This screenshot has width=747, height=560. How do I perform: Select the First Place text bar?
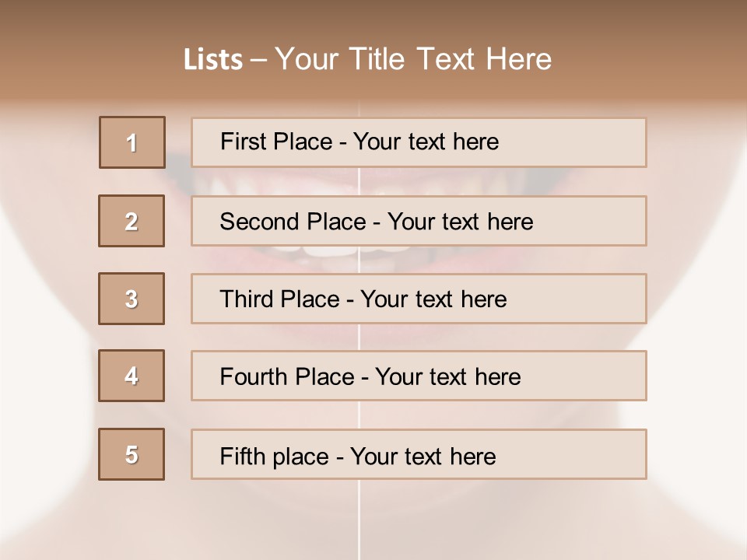click(x=419, y=142)
